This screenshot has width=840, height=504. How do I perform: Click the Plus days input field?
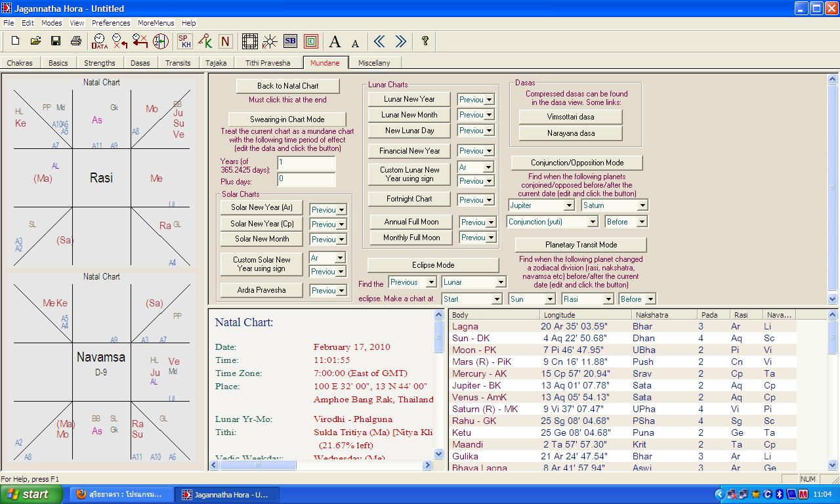point(306,179)
